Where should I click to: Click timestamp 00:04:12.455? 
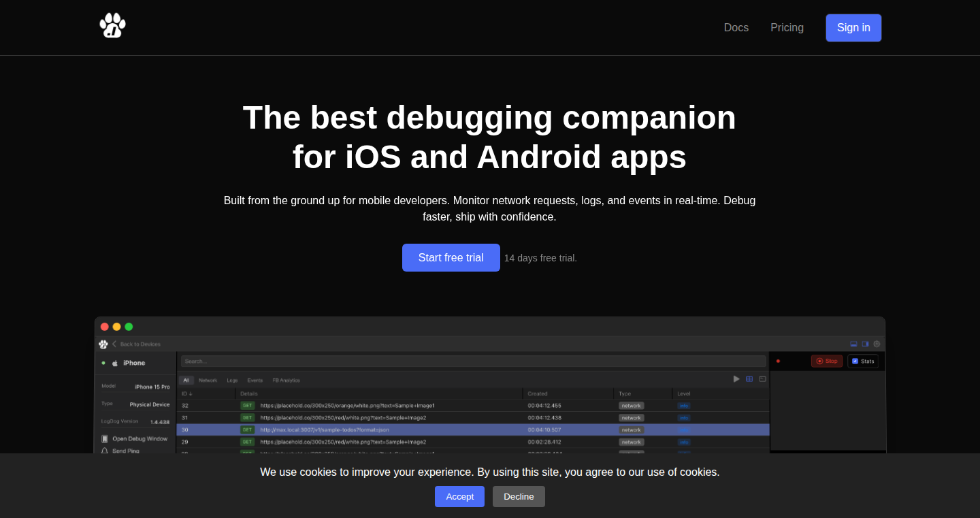click(x=544, y=406)
